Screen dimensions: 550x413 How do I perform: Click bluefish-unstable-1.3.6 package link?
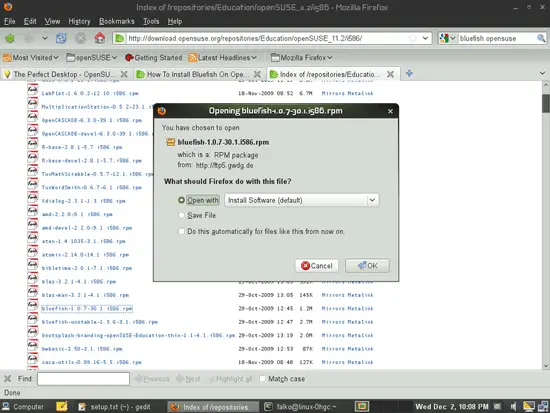click(x=100, y=322)
